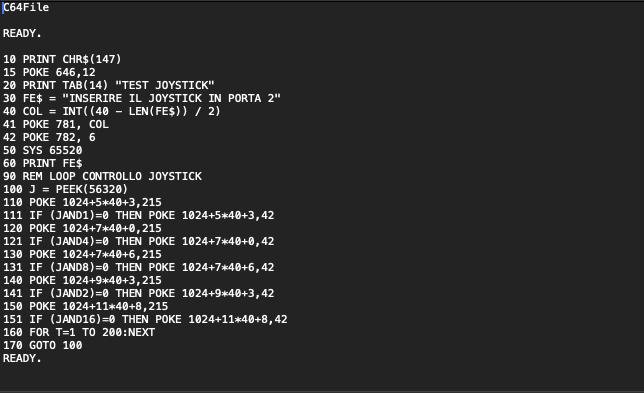Click line 41 POKE 781, COL
Image resolution: width=644 pixels, height=393 pixels.
coord(56,124)
